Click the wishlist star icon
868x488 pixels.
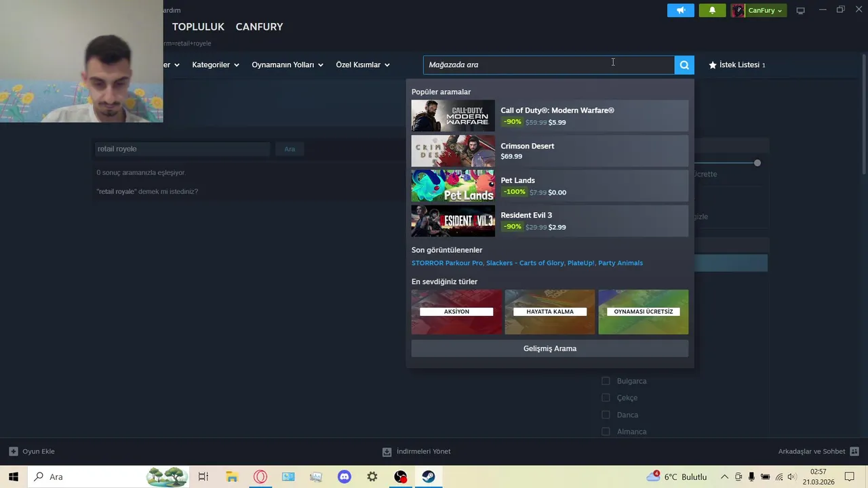(x=713, y=65)
